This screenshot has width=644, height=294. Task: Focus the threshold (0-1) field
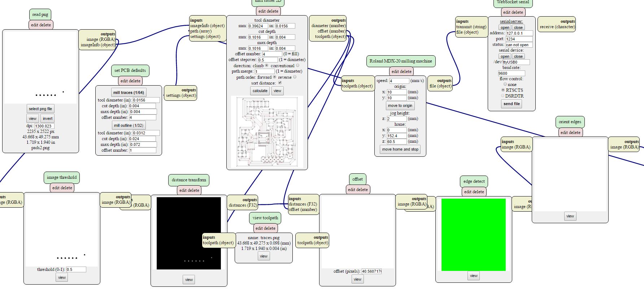pos(76,269)
